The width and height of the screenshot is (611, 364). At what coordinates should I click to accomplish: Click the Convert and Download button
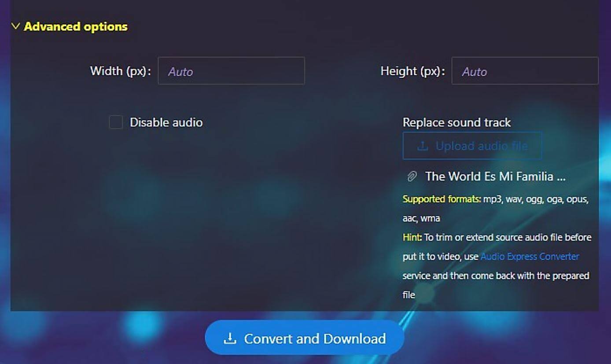304,338
